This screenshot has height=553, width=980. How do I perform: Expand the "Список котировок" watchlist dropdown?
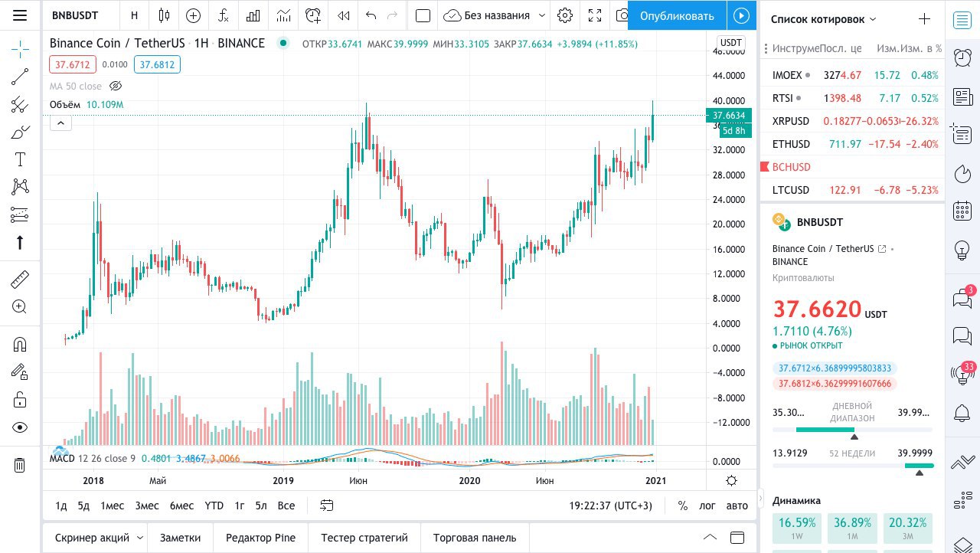tap(873, 19)
